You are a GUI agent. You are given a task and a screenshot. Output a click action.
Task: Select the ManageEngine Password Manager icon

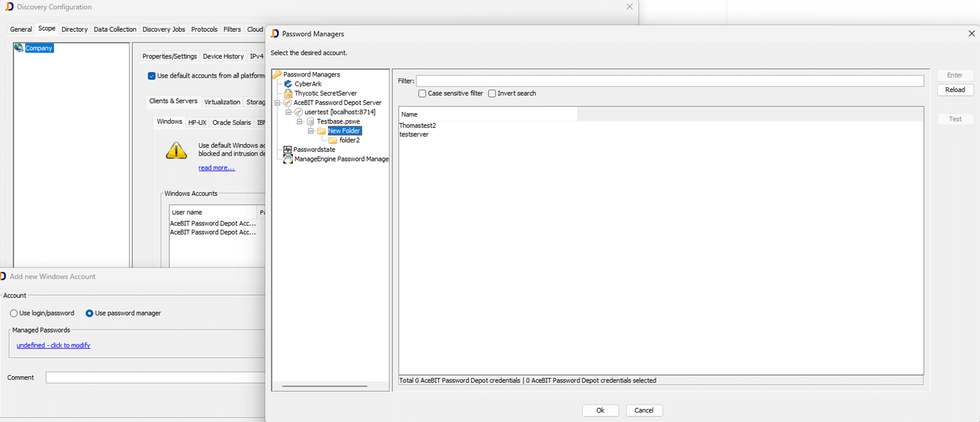[288, 160]
